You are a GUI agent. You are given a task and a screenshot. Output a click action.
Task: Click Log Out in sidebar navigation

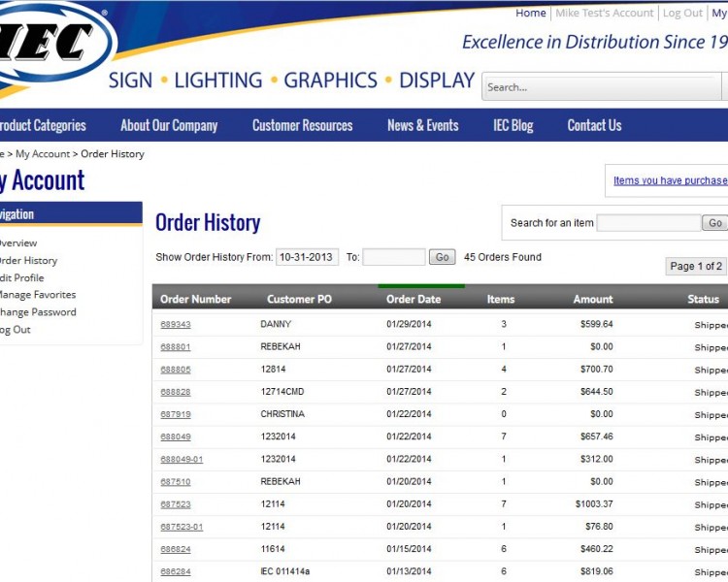pyautogui.click(x=15, y=330)
